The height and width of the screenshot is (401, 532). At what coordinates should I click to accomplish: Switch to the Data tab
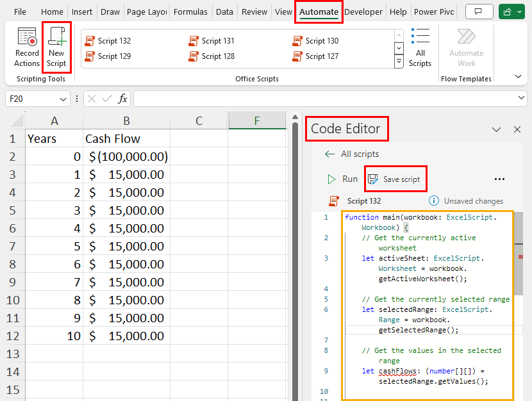tap(224, 12)
